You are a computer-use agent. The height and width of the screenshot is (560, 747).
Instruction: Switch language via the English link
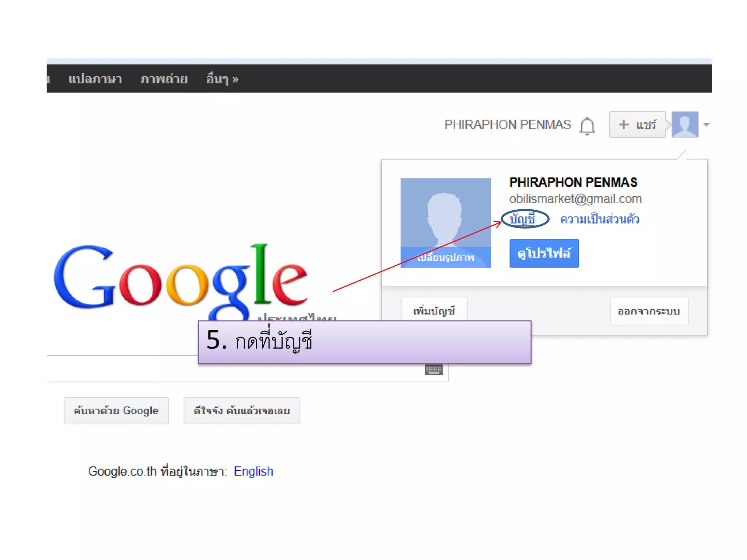(253, 471)
